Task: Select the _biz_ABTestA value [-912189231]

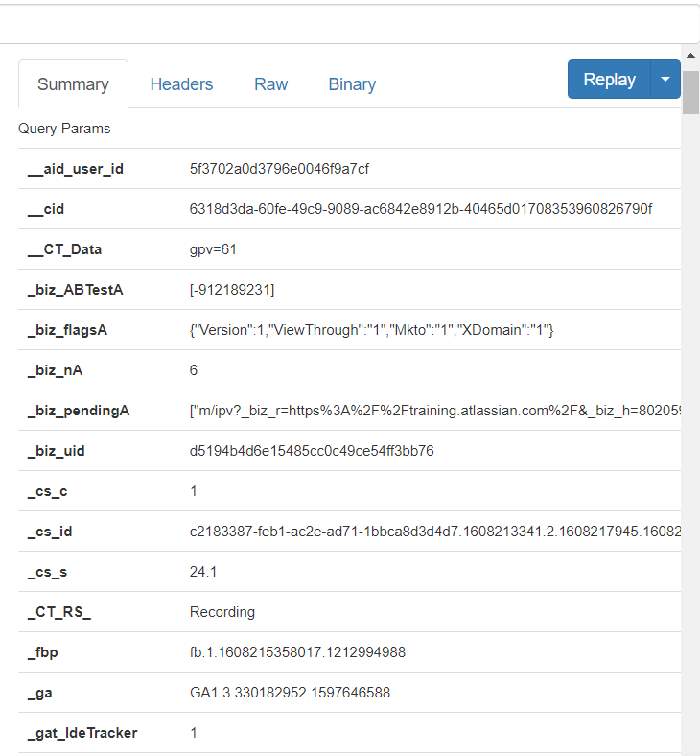Action: (232, 290)
